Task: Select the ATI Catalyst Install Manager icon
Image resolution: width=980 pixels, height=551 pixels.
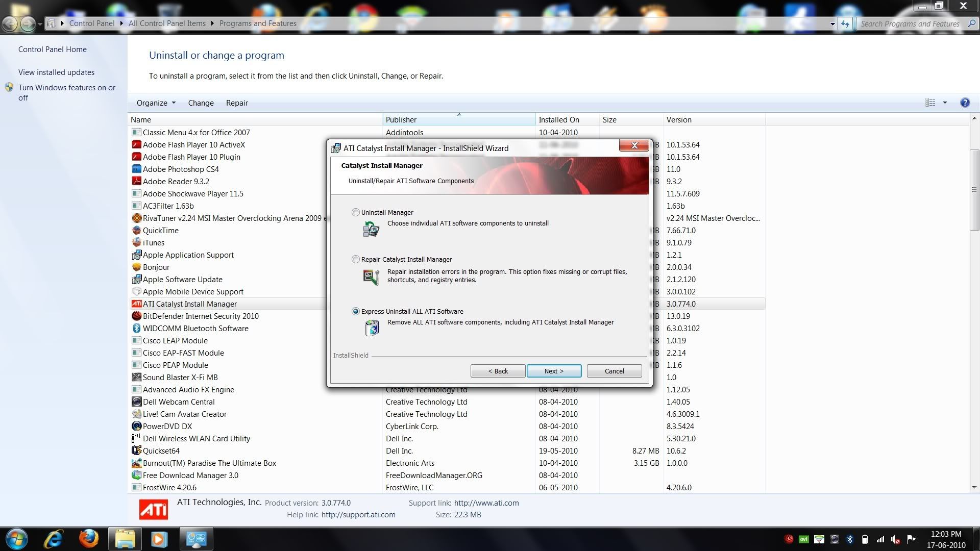Action: [x=136, y=304]
